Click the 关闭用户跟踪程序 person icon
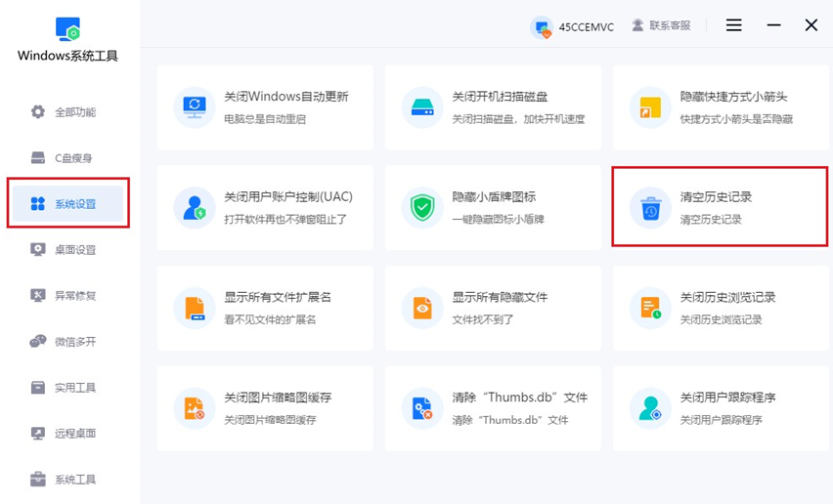The image size is (833, 504). [x=650, y=408]
